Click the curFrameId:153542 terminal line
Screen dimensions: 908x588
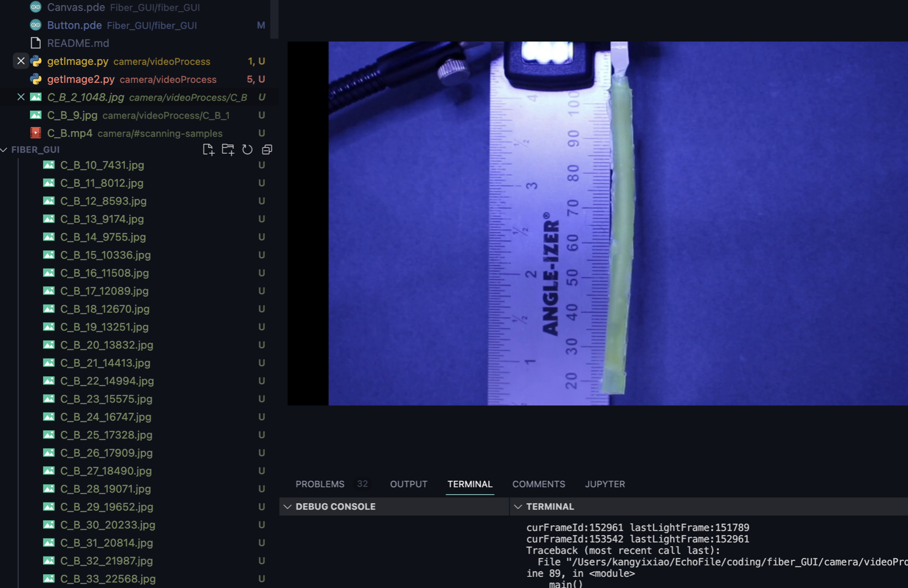[637, 539]
